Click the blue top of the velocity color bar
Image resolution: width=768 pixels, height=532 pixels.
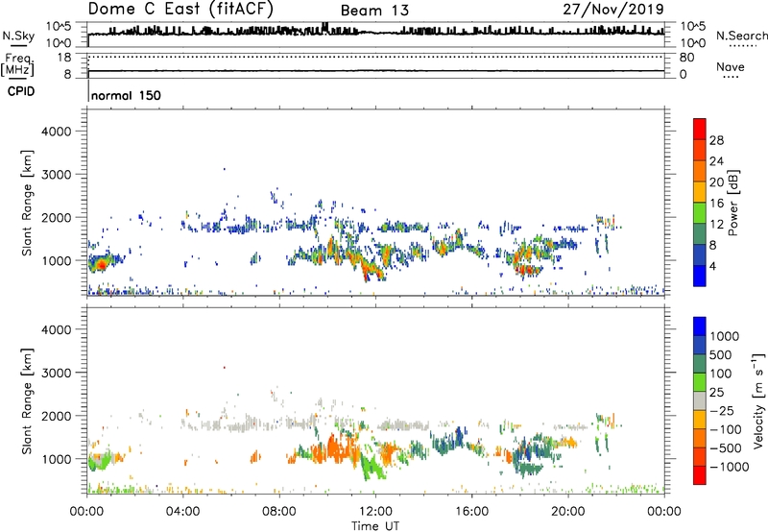click(700, 326)
